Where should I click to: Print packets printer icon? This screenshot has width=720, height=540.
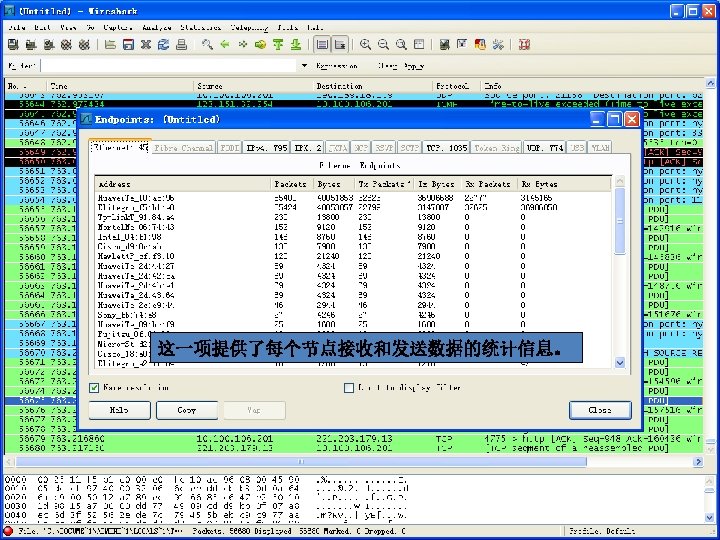tap(181, 45)
